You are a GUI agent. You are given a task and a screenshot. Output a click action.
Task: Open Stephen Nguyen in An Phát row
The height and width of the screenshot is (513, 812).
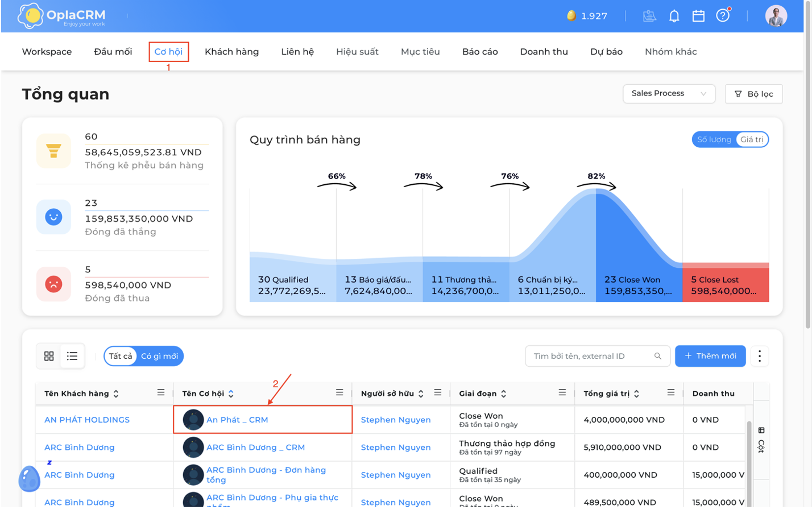pos(396,420)
